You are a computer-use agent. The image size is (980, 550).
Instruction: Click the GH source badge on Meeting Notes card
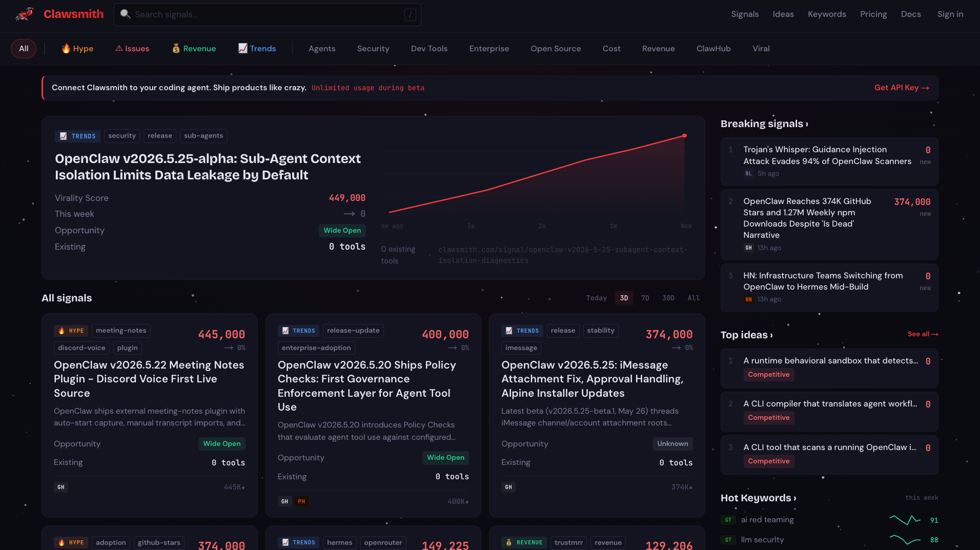click(61, 487)
